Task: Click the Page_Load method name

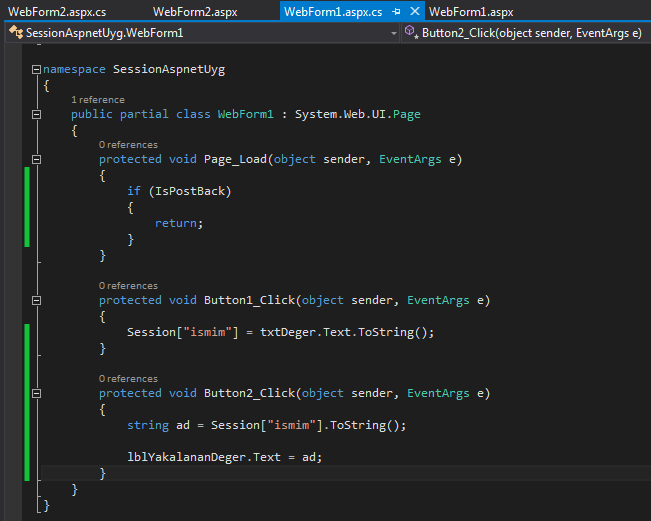Action: point(235,159)
